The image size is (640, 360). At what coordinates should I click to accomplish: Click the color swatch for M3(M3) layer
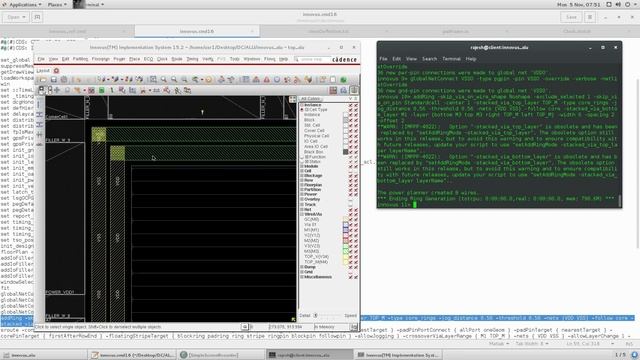point(346,251)
